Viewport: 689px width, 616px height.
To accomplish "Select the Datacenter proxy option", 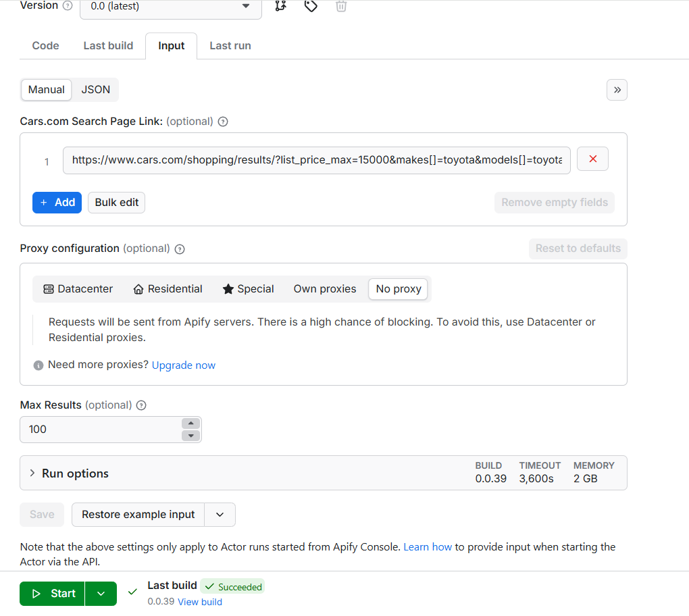I will (x=77, y=288).
